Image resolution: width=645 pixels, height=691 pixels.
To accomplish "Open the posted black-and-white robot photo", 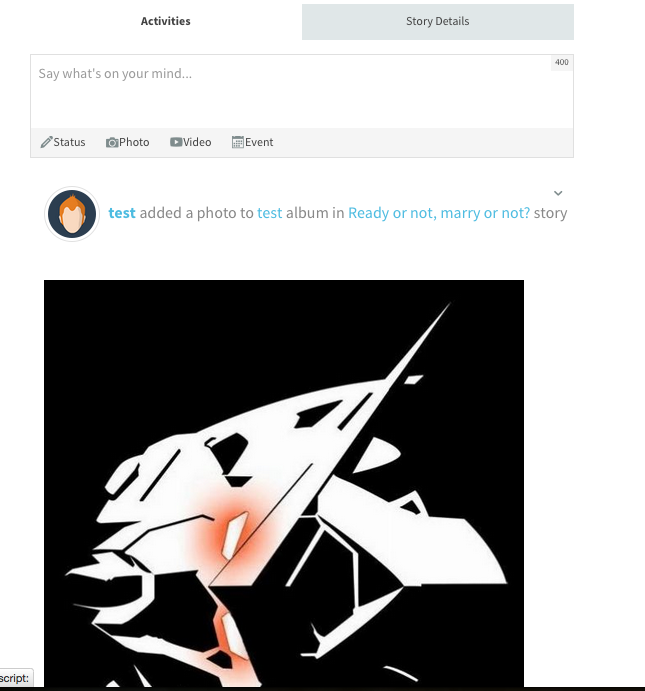I will coord(284,483).
